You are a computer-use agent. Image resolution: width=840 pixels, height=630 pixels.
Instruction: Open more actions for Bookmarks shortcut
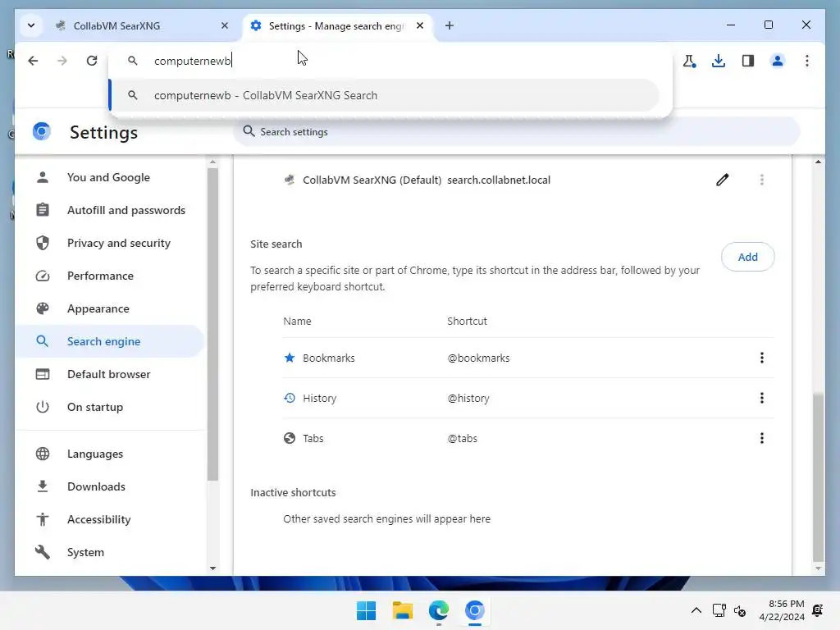(x=762, y=358)
